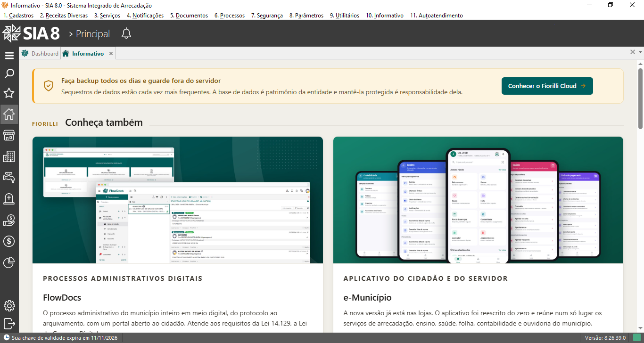This screenshot has height=343, width=644.
Task: Close all tabs with the gray X button
Action: point(633,52)
